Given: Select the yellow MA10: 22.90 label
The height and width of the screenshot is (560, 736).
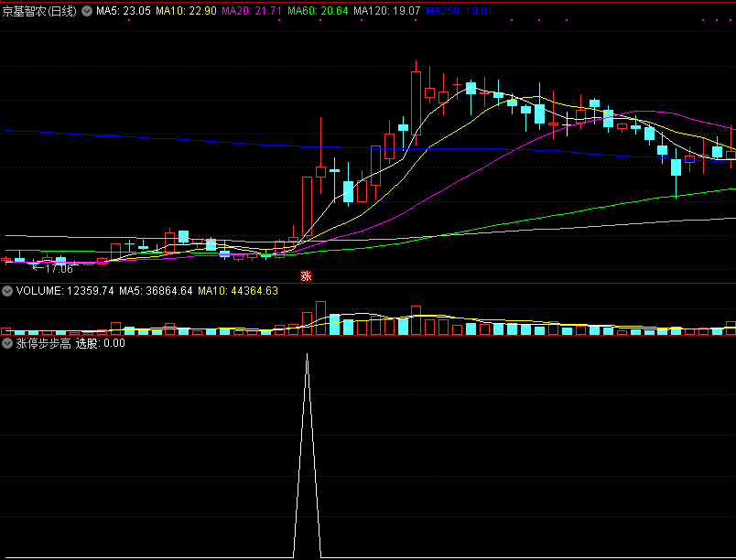Looking at the screenshot, I should pos(186,11).
